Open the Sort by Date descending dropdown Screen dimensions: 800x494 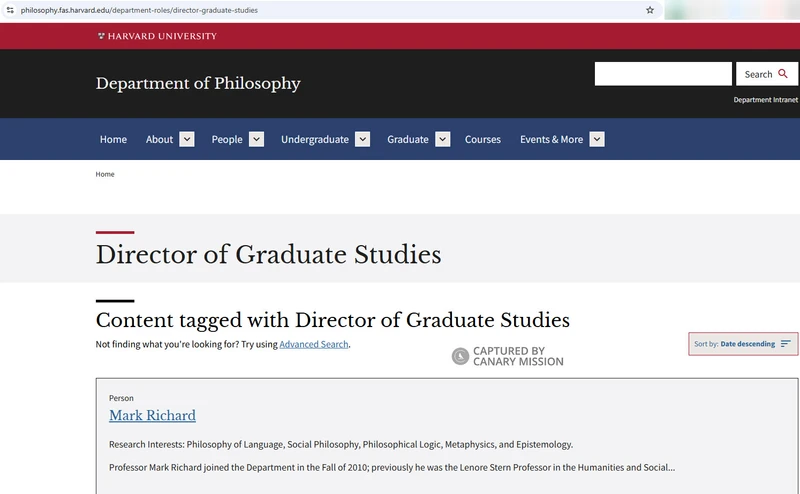pyautogui.click(x=743, y=344)
